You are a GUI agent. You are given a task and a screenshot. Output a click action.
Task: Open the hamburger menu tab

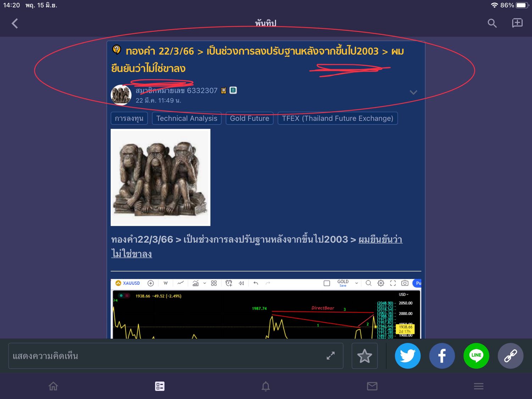click(x=478, y=386)
